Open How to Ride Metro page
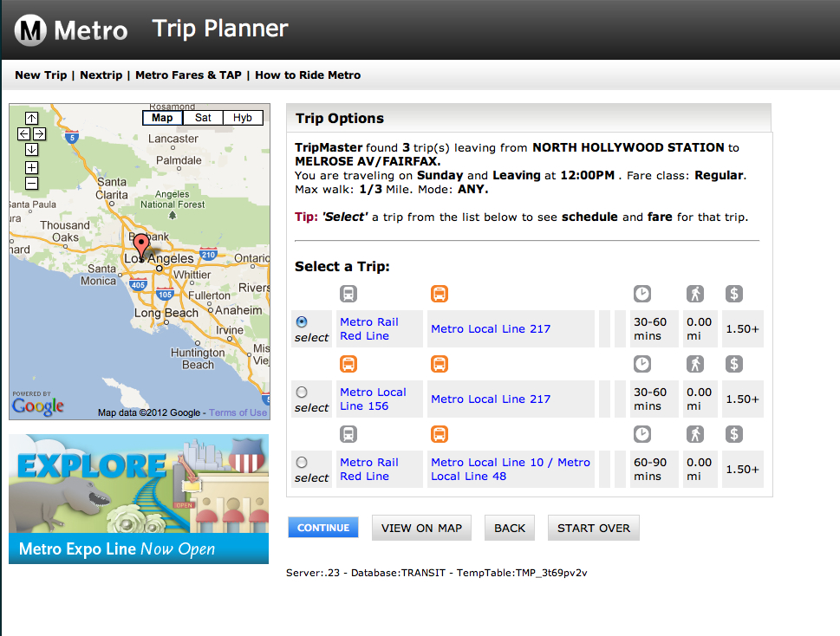The image size is (840, 636). [x=308, y=75]
